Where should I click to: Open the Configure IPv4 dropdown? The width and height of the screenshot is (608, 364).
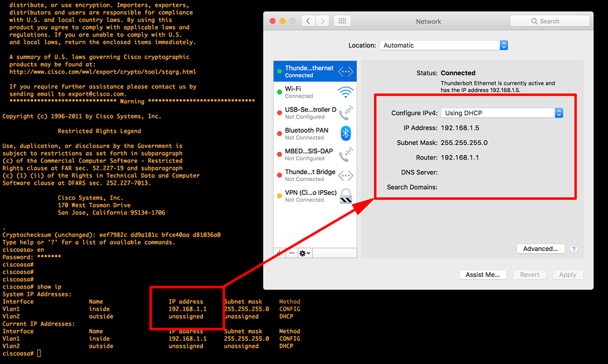pyautogui.click(x=502, y=113)
